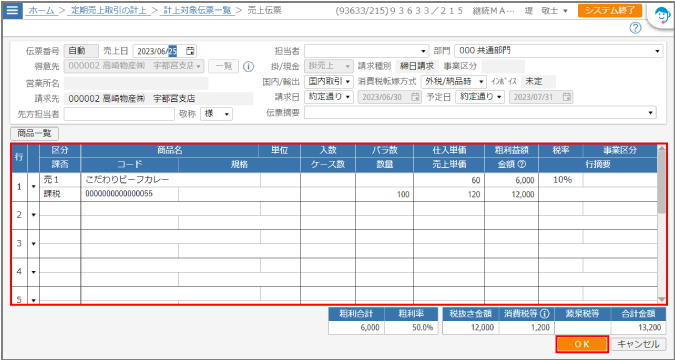Open row 4 action arrow
Screen dimensions: 675x360
click(34, 272)
